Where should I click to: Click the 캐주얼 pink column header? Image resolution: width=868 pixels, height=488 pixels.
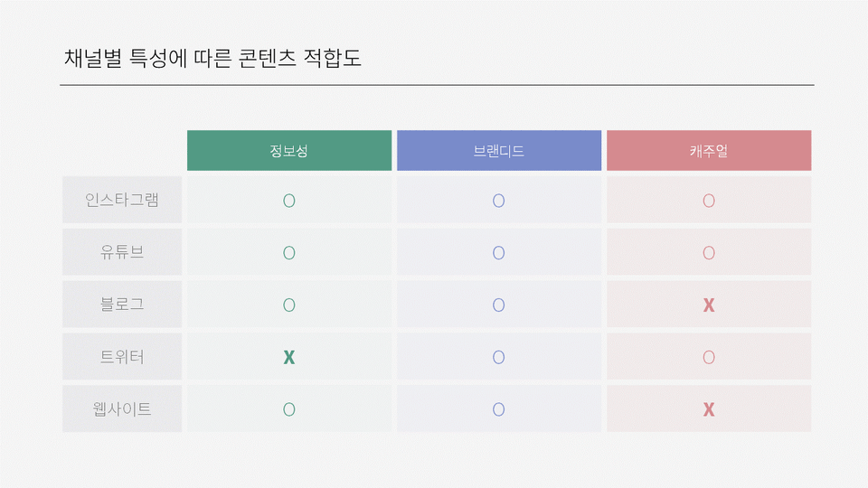[709, 151]
